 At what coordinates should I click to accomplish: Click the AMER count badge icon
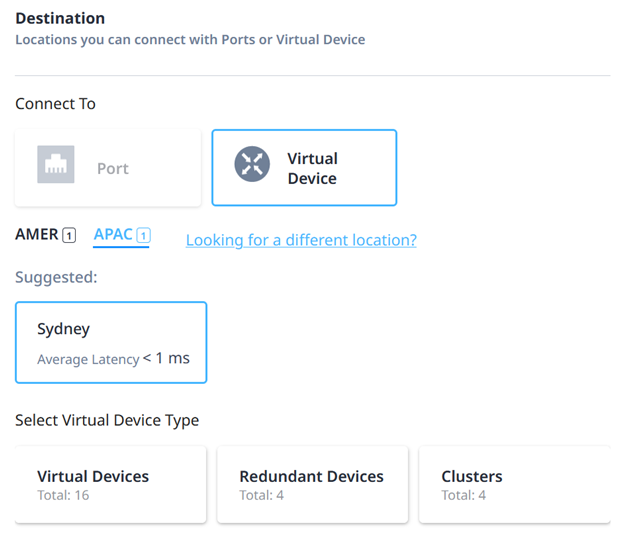(69, 235)
